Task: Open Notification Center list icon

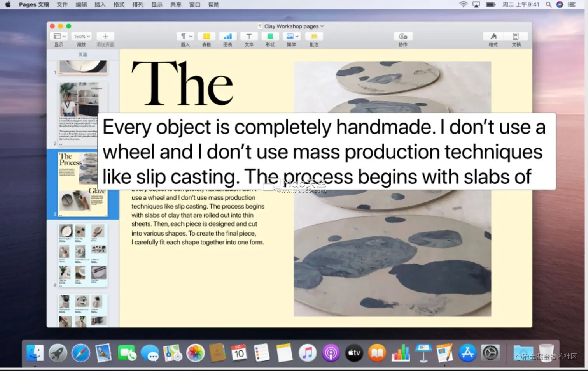Action: pos(571,4)
